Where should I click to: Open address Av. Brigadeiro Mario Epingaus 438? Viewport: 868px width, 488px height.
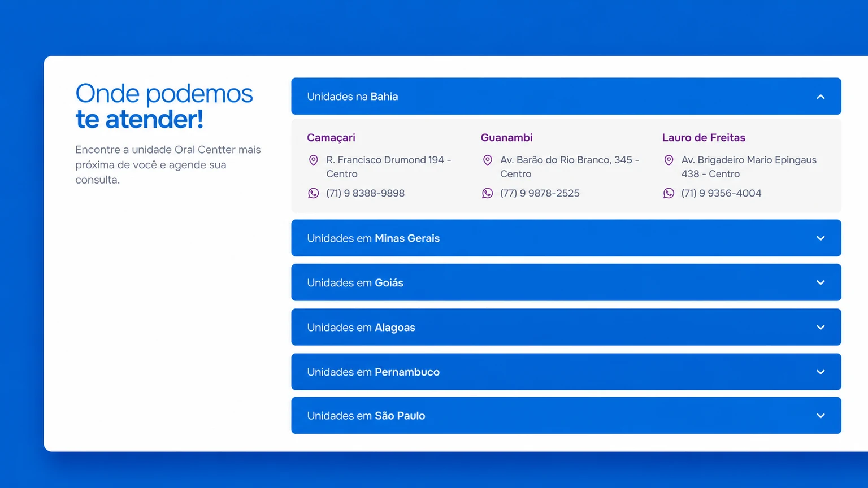click(749, 167)
